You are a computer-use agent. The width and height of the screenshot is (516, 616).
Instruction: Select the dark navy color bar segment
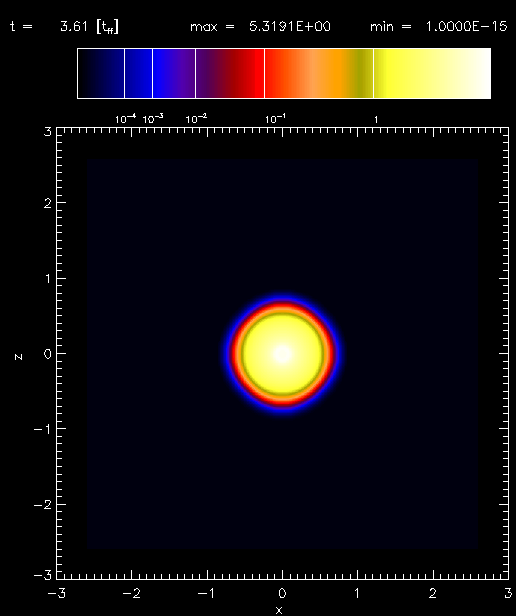101,73
